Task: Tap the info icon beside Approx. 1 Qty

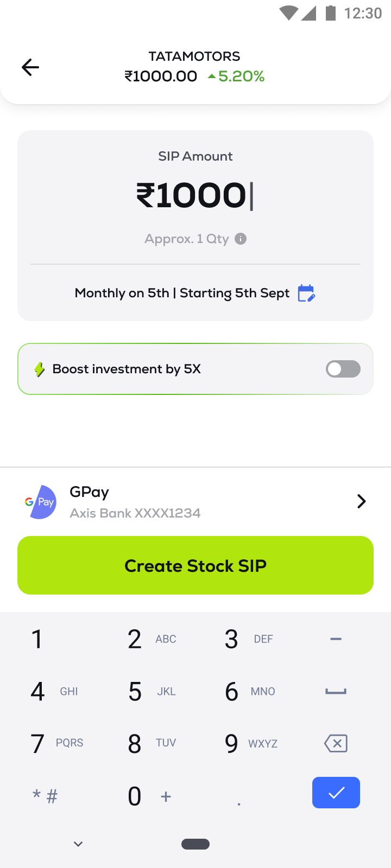Action: coord(241,239)
